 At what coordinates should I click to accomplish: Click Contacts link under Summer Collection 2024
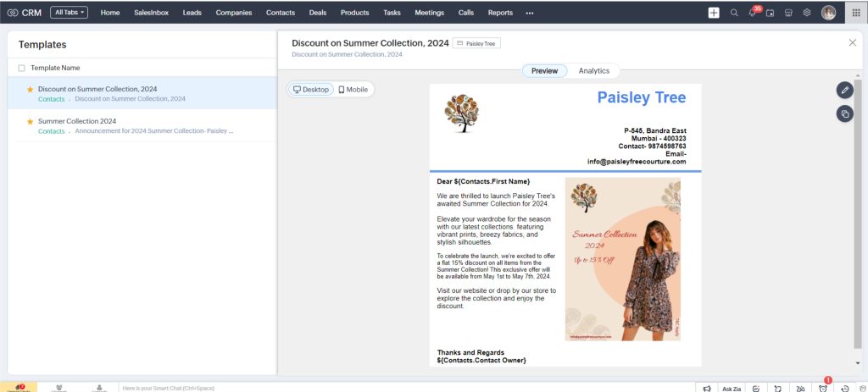click(52, 131)
